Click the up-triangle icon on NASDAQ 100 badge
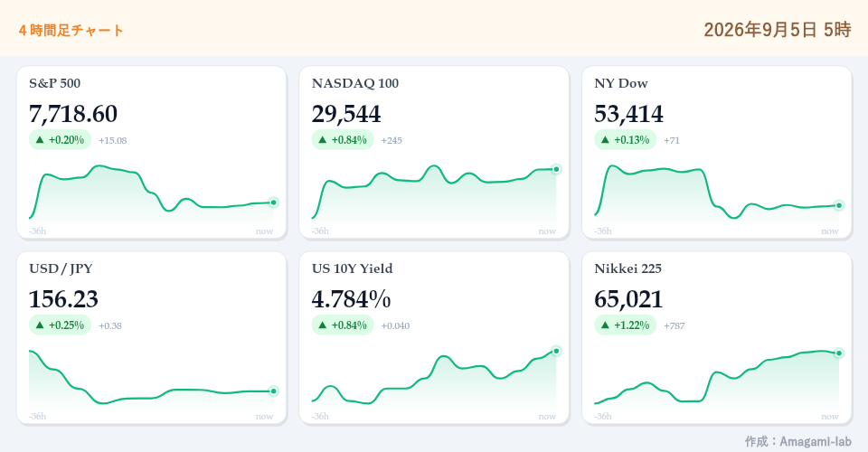 click(x=323, y=140)
